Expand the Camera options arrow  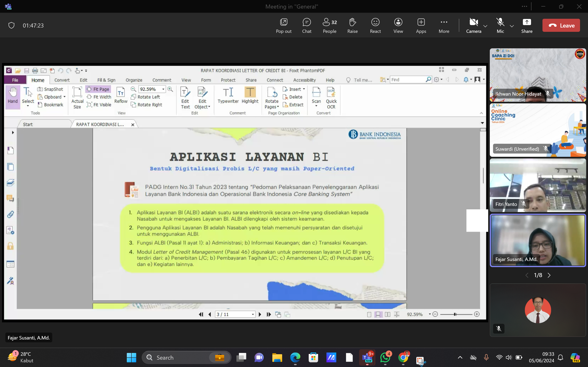tap(486, 26)
